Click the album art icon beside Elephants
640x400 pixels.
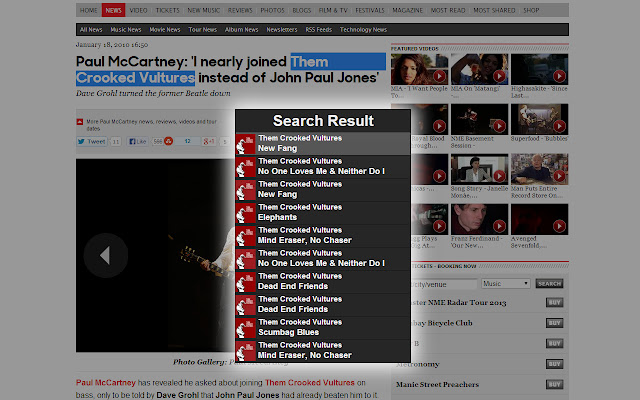click(246, 213)
